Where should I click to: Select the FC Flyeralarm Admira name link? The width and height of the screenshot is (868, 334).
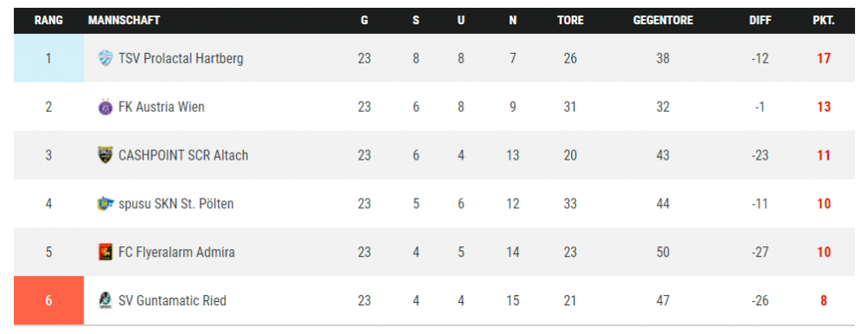click(176, 252)
